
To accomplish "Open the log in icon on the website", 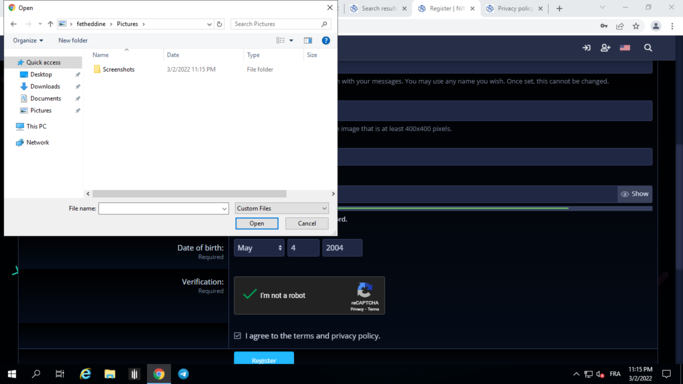I will pyautogui.click(x=586, y=48).
